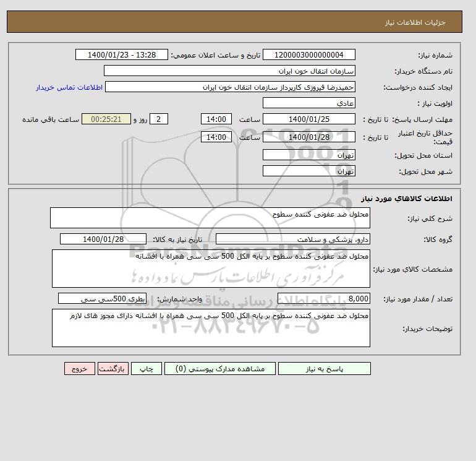Click the label اولویت نیاز
The height and width of the screenshot is (461, 476).
pyautogui.click(x=435, y=103)
